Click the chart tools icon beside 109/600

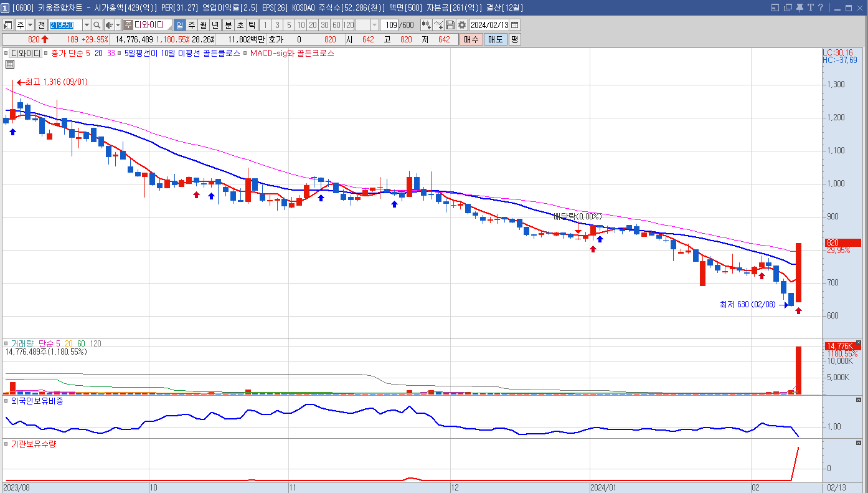click(x=427, y=25)
